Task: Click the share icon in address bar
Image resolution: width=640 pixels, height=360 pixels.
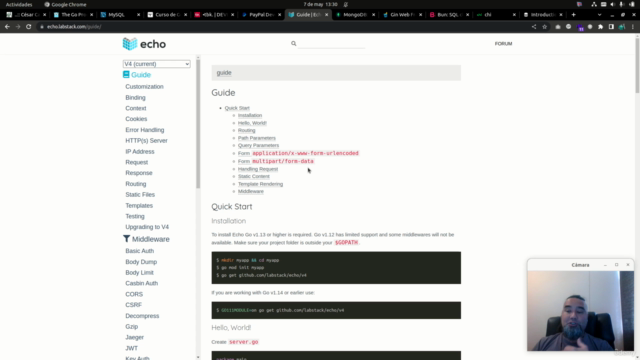Action: 534,27
